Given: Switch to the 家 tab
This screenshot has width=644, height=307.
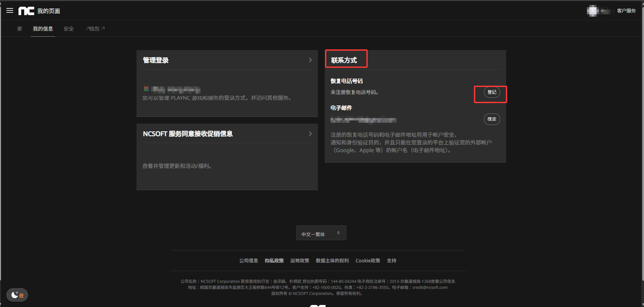Looking at the screenshot, I should [20, 29].
